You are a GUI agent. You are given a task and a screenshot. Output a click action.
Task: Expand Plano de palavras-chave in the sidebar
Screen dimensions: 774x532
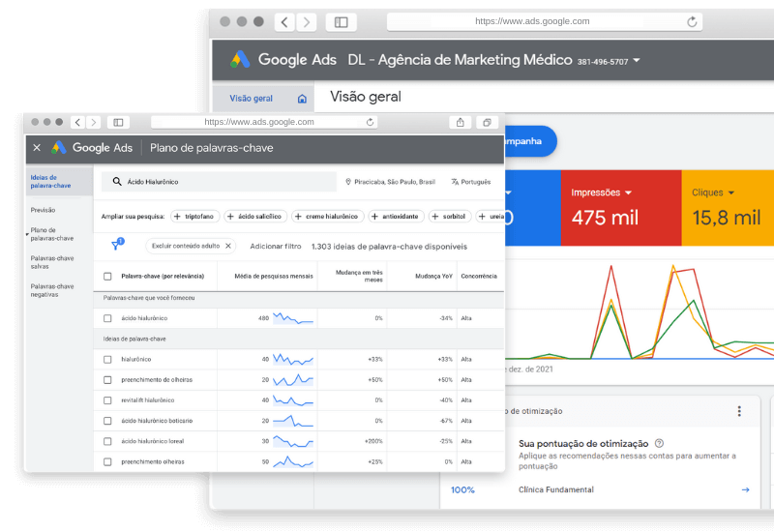pyautogui.click(x=27, y=234)
